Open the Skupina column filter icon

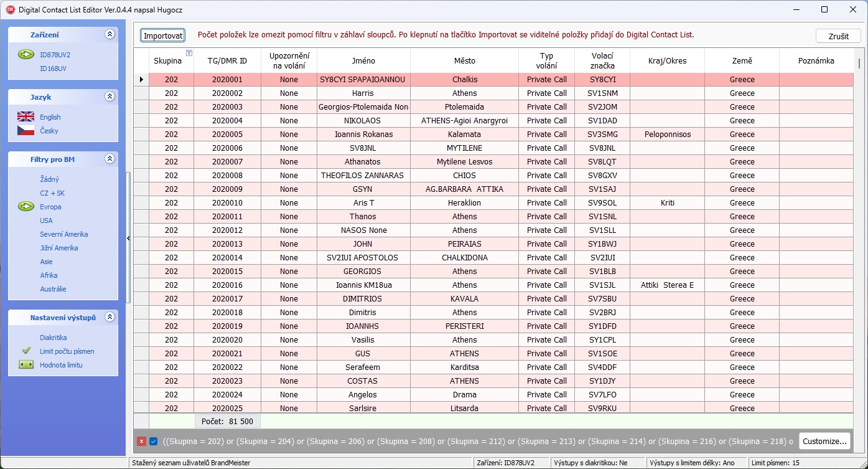click(189, 52)
